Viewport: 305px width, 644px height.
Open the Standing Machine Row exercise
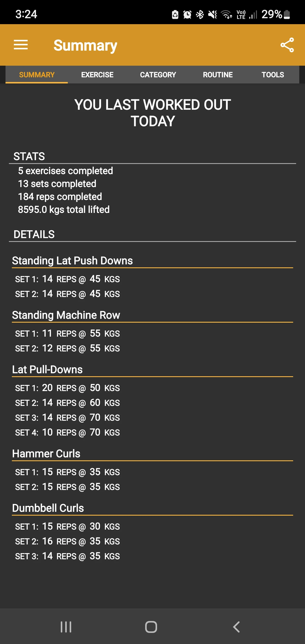pyautogui.click(x=66, y=315)
